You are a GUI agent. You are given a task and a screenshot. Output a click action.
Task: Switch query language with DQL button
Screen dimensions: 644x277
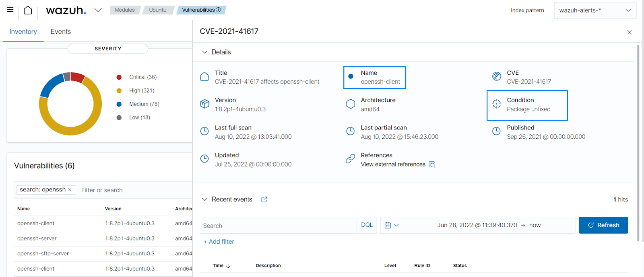tap(367, 225)
